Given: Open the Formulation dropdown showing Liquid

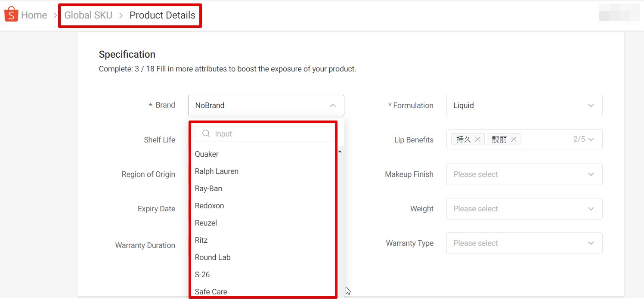Looking at the screenshot, I should tap(524, 105).
